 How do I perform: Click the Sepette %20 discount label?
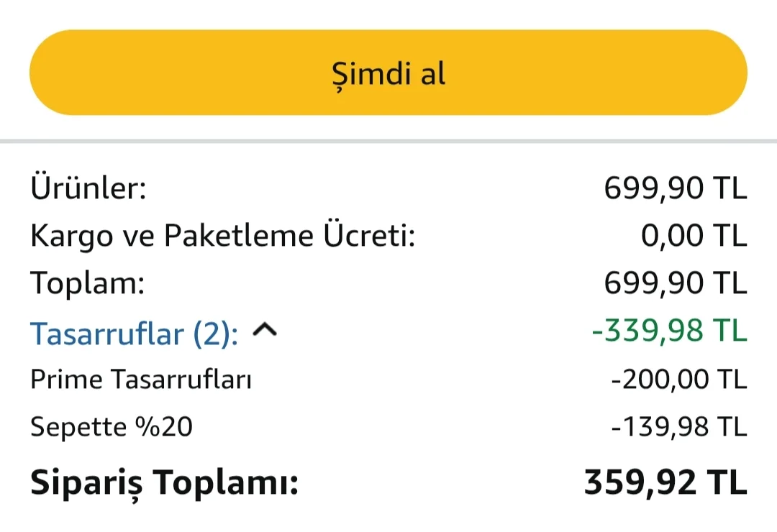(112, 428)
